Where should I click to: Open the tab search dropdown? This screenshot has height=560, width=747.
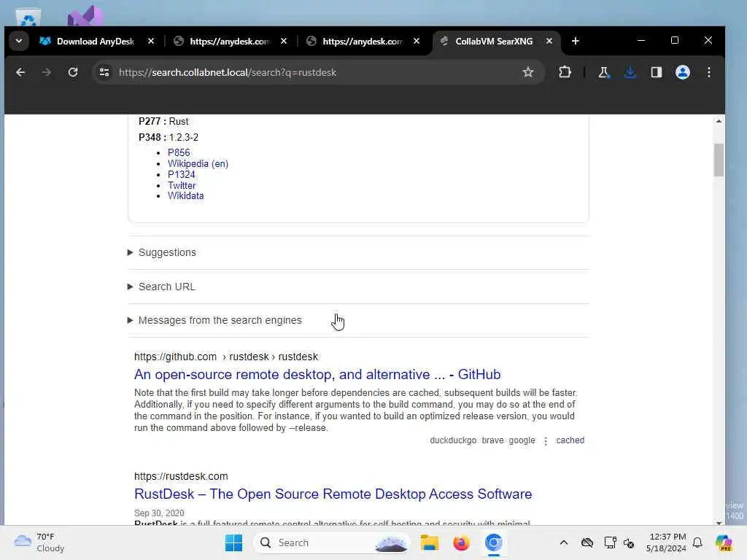click(x=19, y=41)
